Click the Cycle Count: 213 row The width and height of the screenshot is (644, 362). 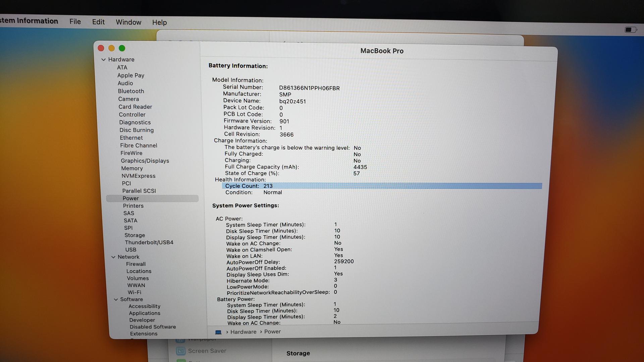(382, 186)
